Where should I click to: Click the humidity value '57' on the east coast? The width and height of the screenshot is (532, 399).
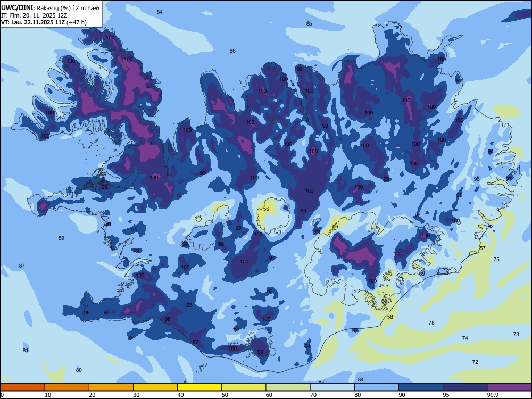click(483, 248)
